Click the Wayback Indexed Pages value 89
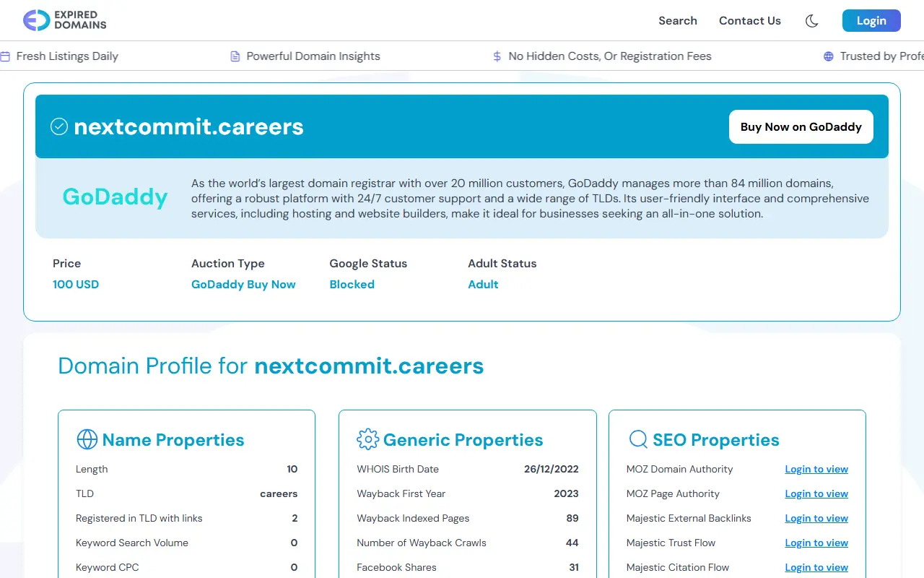Image resolution: width=924 pixels, height=578 pixels. click(572, 518)
